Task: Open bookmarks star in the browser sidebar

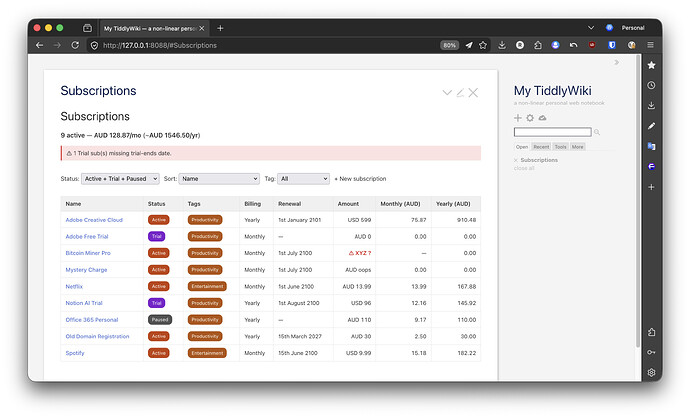Action: [652, 65]
